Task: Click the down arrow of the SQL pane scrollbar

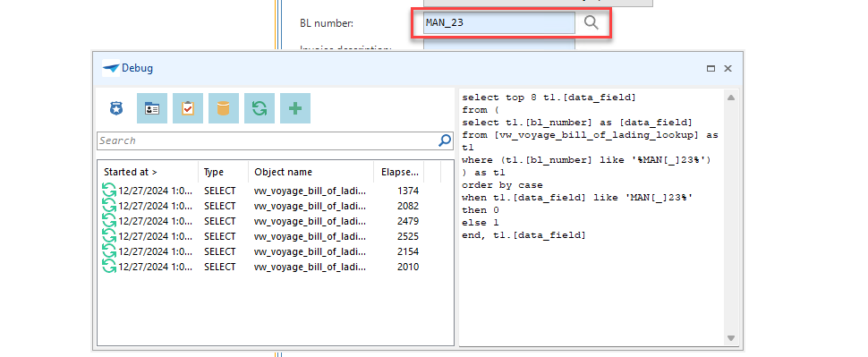Action: (731, 337)
